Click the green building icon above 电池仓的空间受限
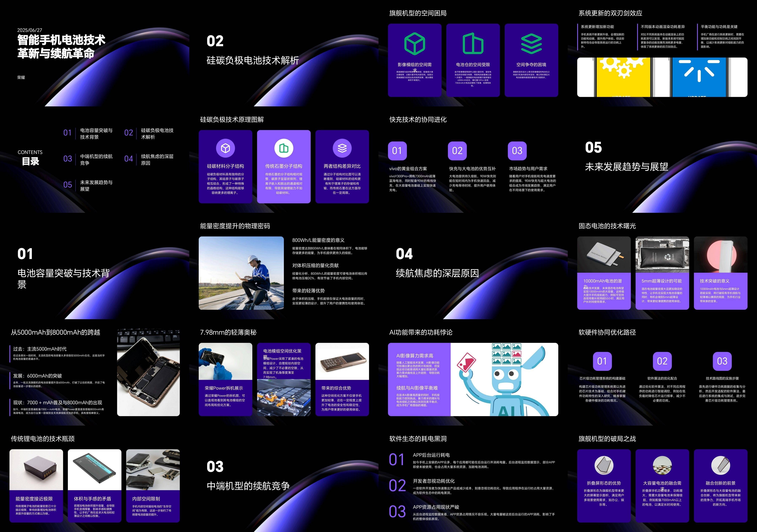757x532 pixels. click(473, 43)
